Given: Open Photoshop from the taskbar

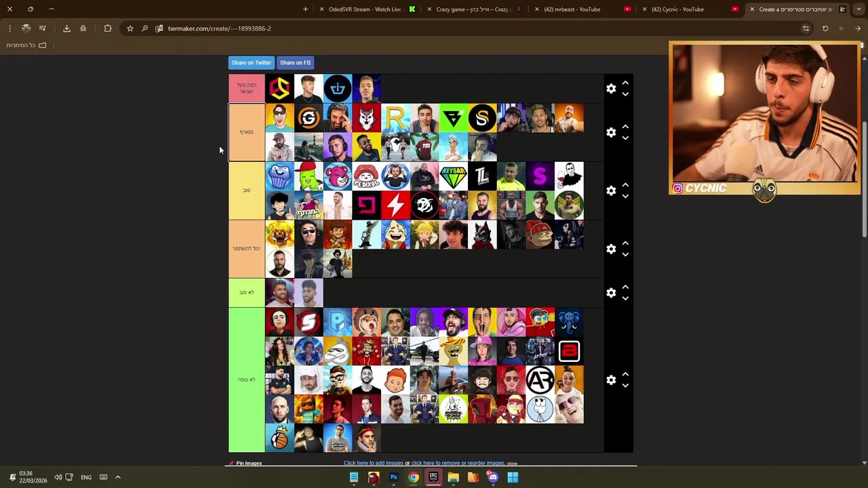Looking at the screenshot, I should tap(393, 477).
